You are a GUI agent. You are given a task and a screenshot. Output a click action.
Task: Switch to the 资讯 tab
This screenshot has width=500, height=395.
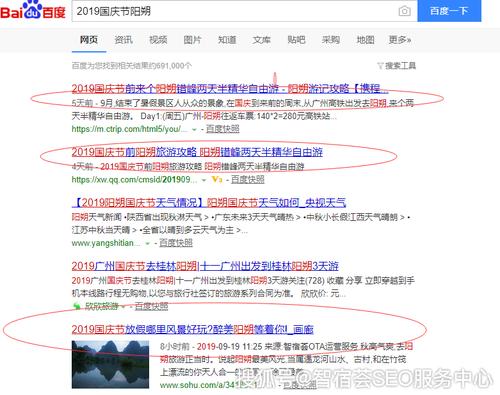(x=123, y=40)
